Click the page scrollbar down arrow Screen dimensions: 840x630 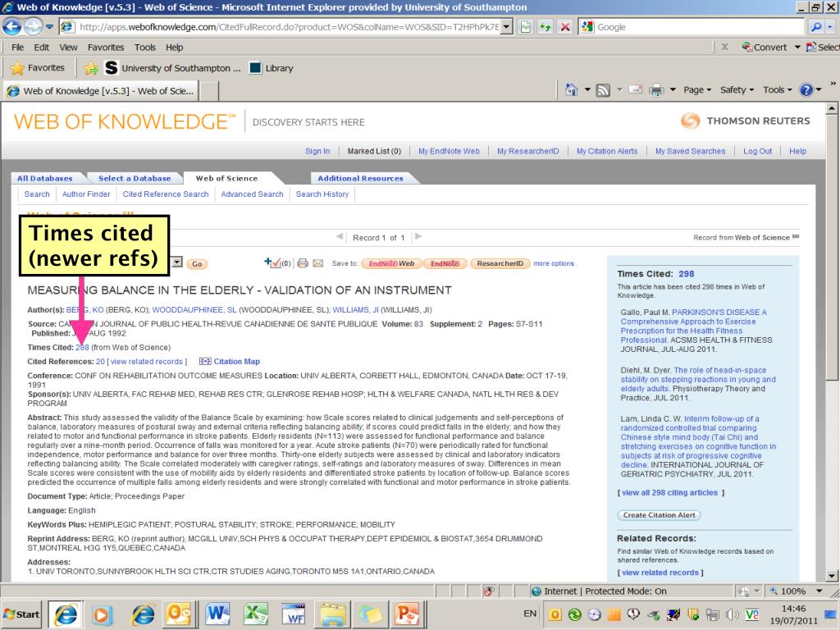832,576
